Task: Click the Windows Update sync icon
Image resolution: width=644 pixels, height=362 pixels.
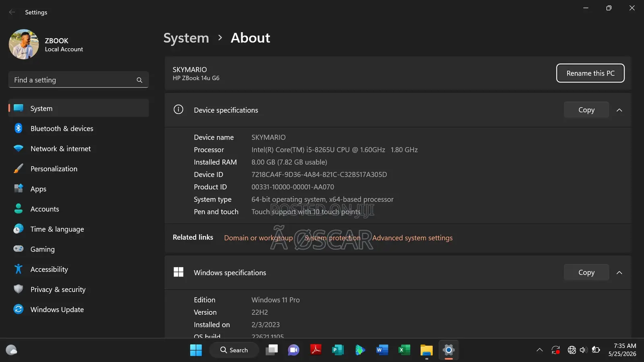Action: (19, 309)
